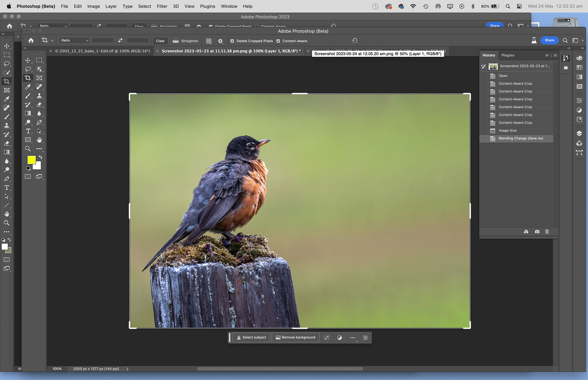The width and height of the screenshot is (588, 380).
Task: Collapse two-column toolbar with double-arrow
Action: [x=25, y=48]
